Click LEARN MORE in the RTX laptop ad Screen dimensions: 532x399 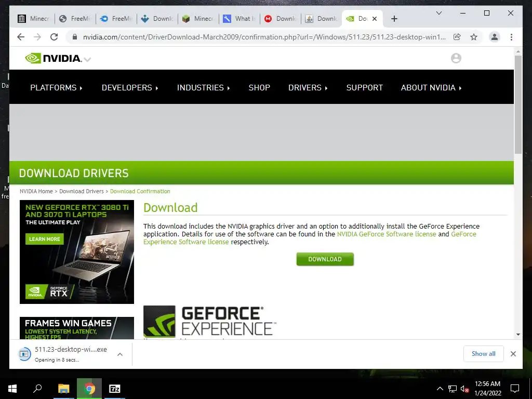(45, 239)
